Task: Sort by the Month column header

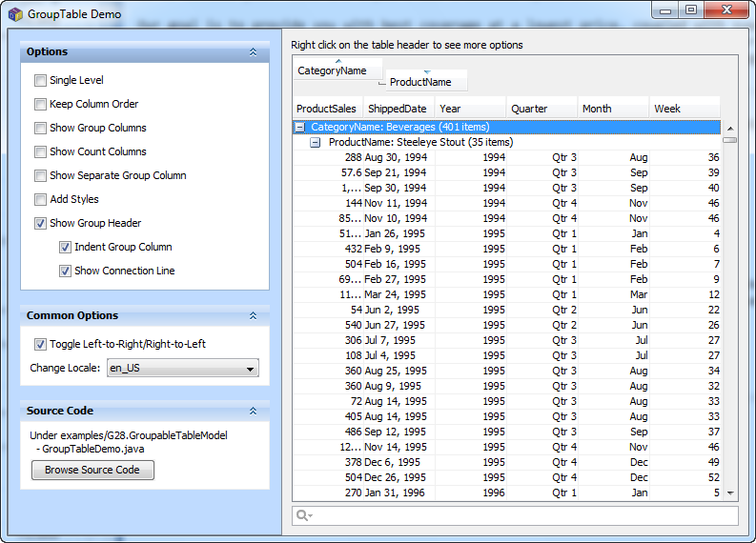Action: pyautogui.click(x=613, y=109)
